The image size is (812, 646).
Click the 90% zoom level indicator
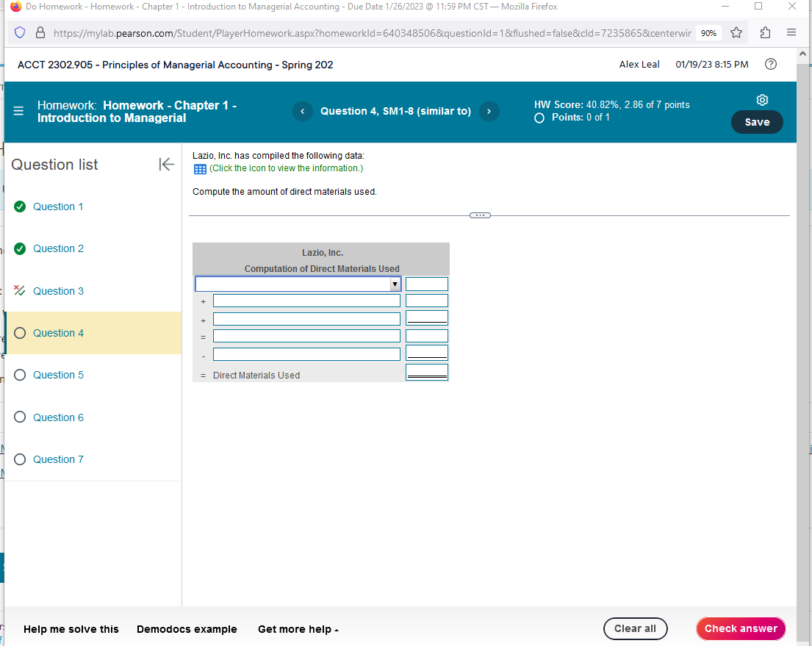tap(708, 33)
